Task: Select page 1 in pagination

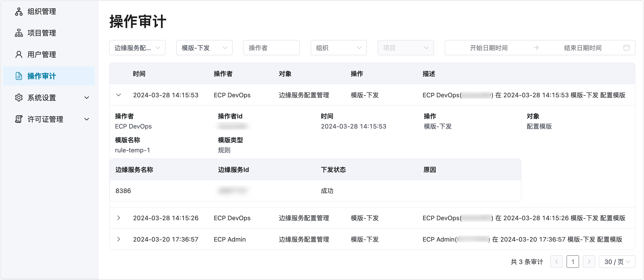Action: click(573, 262)
